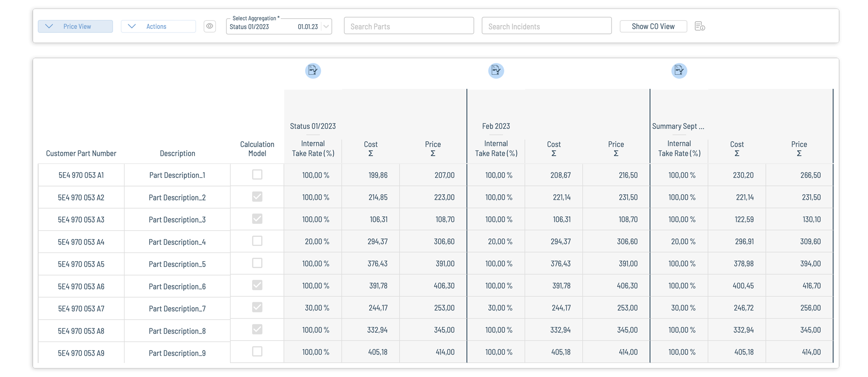Click price value 394,00
This screenshot has width=868, height=377.
(x=811, y=264)
